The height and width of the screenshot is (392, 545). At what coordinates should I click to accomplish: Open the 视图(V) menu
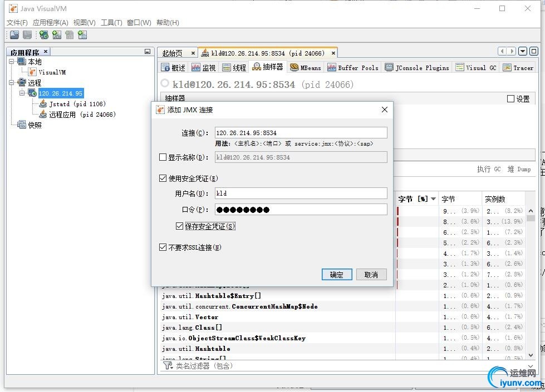tap(84, 23)
